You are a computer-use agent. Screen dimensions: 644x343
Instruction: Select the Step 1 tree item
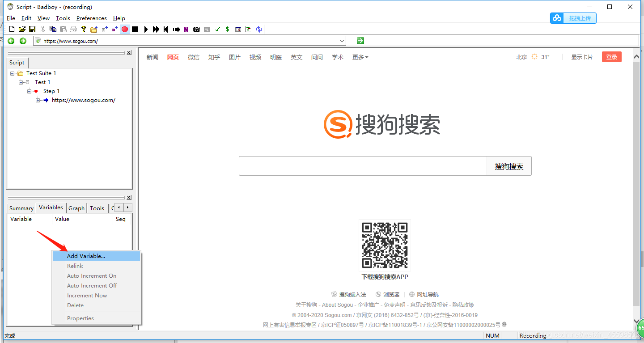[x=51, y=91]
